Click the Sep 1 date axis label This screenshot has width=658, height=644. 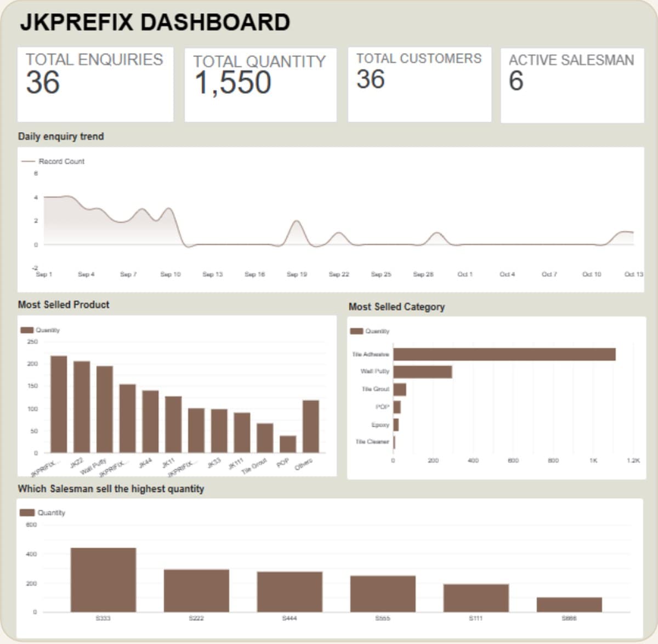(44, 274)
